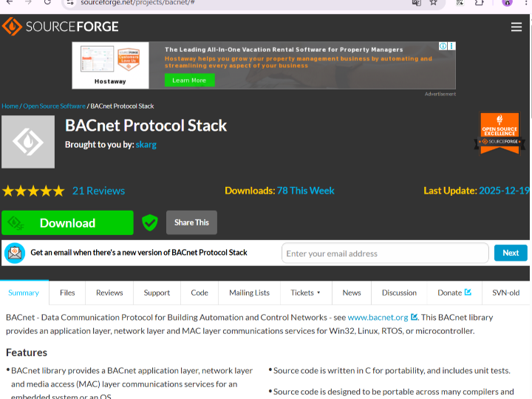The height and width of the screenshot is (399, 532).
Task: Click the Next button for email signup
Action: click(x=511, y=253)
